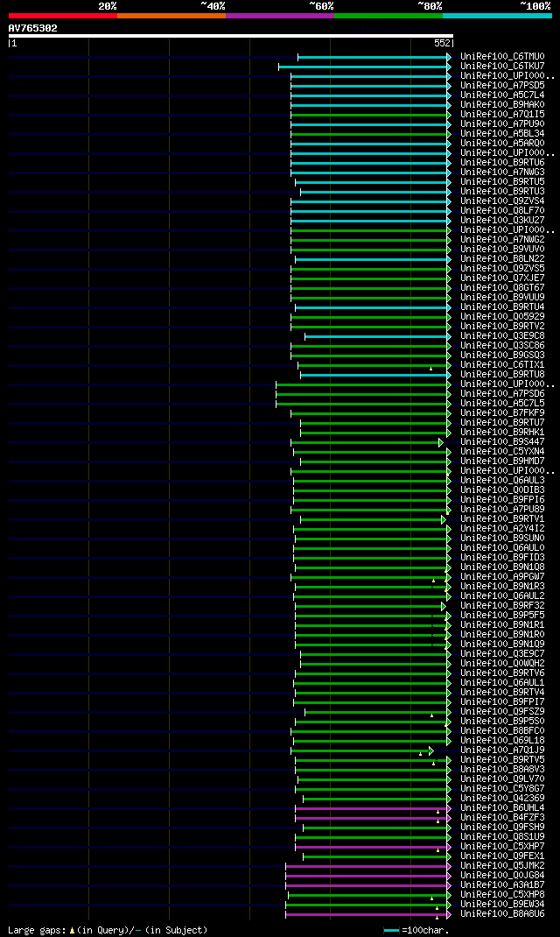The height and width of the screenshot is (937, 560).
Task: Select the UniRef100_A7PSD6 label
Action: [502, 394]
